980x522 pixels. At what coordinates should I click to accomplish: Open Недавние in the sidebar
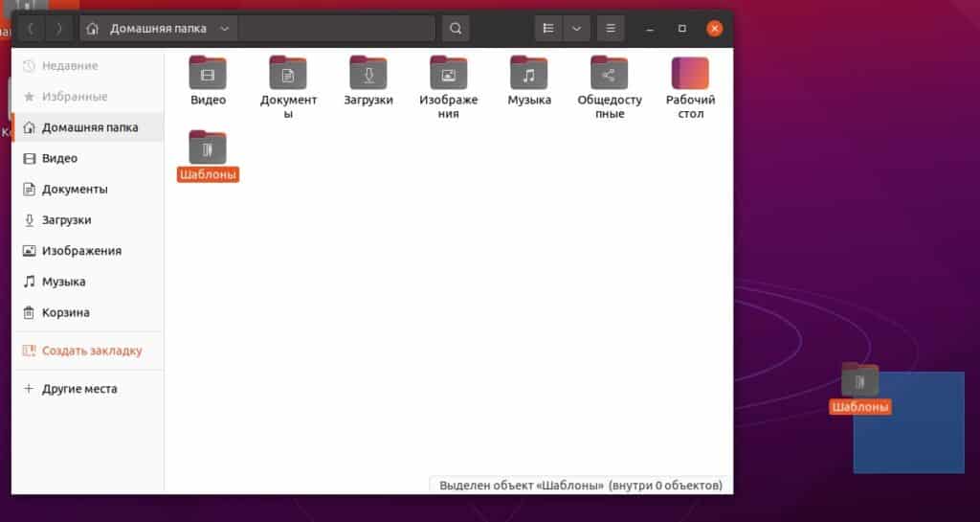(x=69, y=66)
